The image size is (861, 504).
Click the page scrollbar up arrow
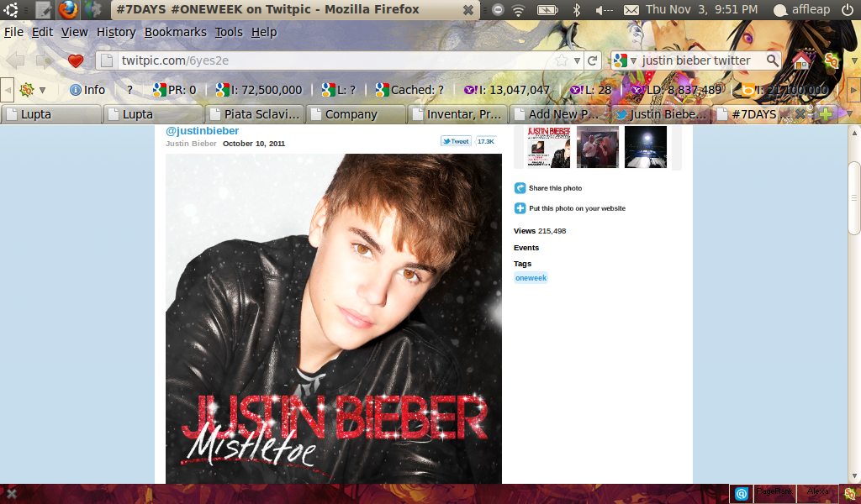pyautogui.click(x=854, y=132)
